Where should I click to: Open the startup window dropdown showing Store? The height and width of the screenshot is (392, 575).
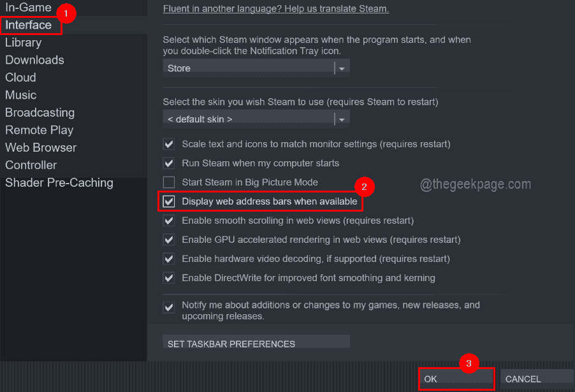(342, 68)
